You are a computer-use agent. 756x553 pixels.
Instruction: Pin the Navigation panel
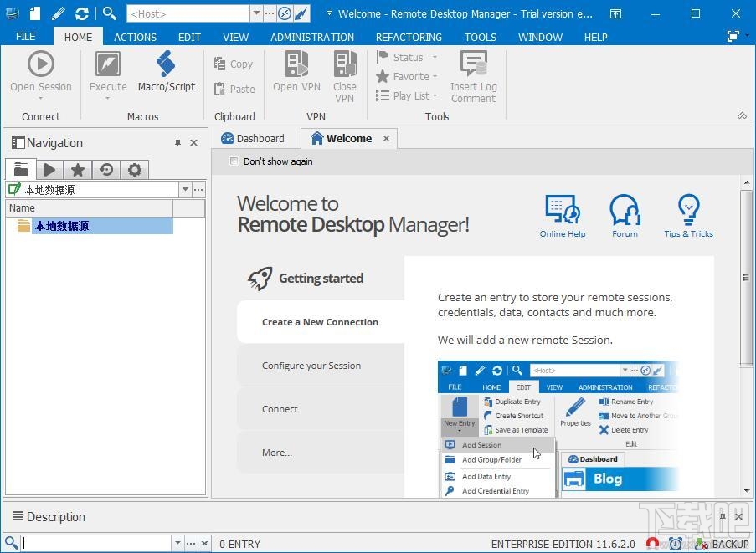[177, 143]
